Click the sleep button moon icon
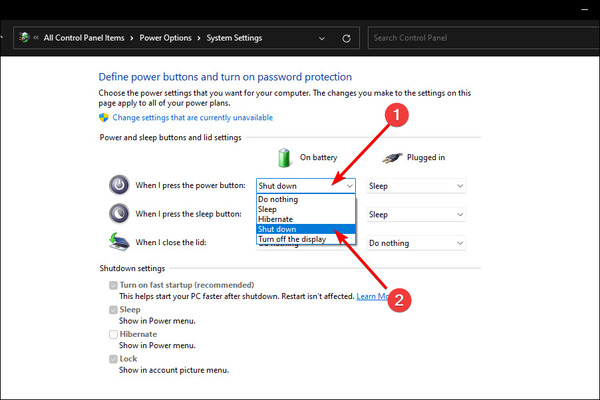The image size is (600, 400). pyautogui.click(x=119, y=214)
